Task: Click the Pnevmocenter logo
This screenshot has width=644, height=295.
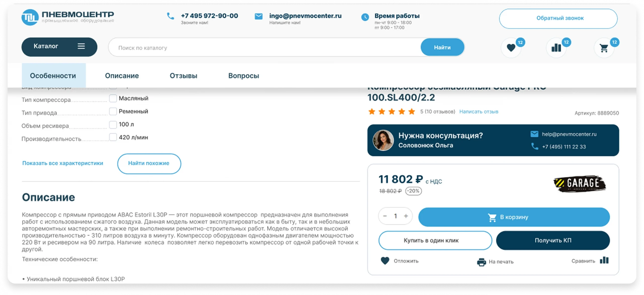Action: pyautogui.click(x=67, y=17)
